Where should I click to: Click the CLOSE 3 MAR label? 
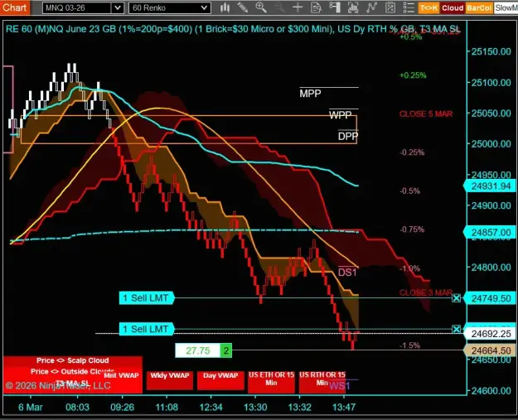[x=426, y=292]
